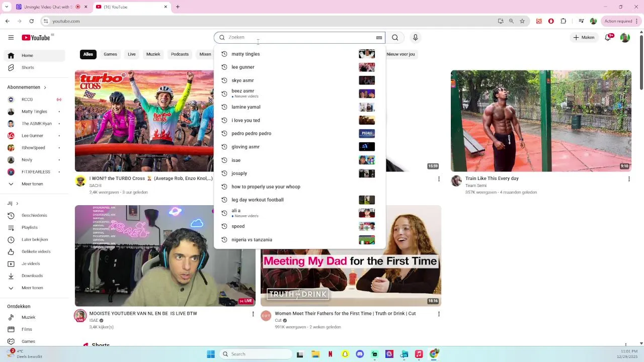The width and height of the screenshot is (644, 362).
Task: Focus the Zoeken search input field
Action: [299, 37]
